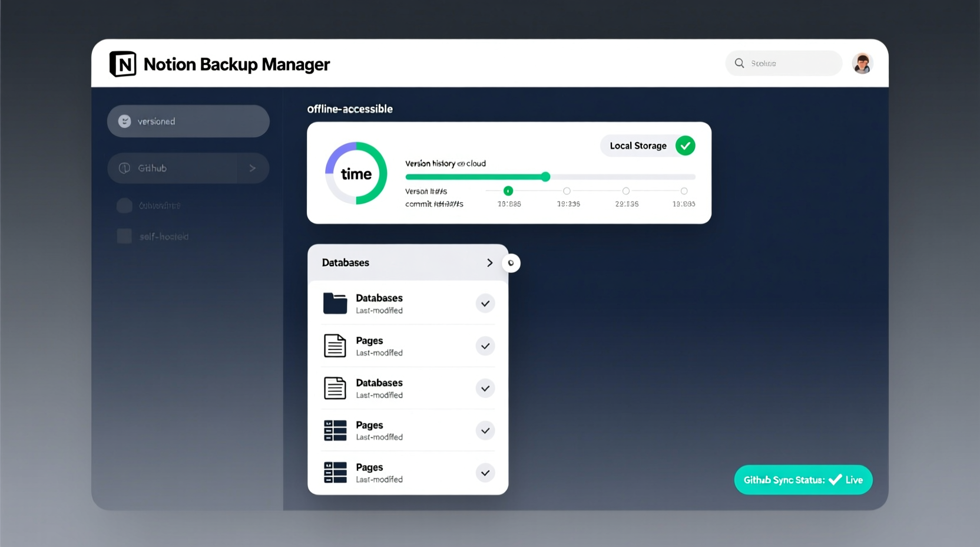Open the offline-accessible section heading
980x547 pixels.
pos(350,108)
